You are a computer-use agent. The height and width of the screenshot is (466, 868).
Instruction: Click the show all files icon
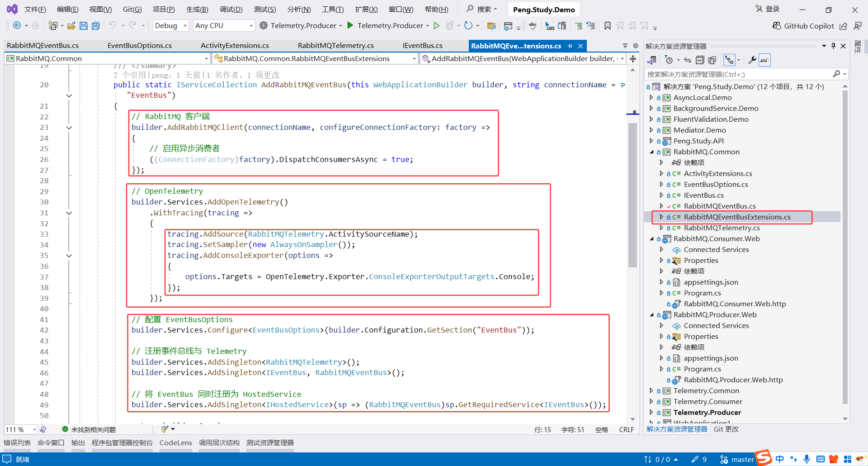pos(712,60)
